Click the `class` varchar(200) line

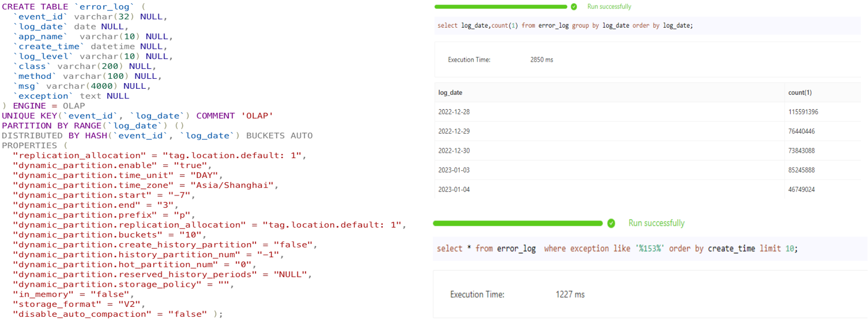85,66
